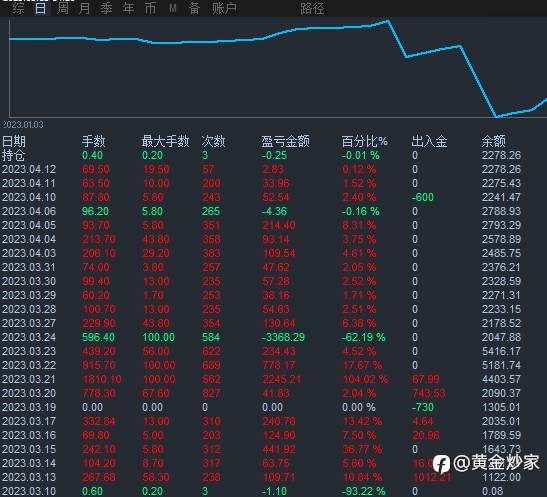Screen dimensions: 547x497
Task: Select the 2023.03.13 date row
Action: [x=29, y=477]
